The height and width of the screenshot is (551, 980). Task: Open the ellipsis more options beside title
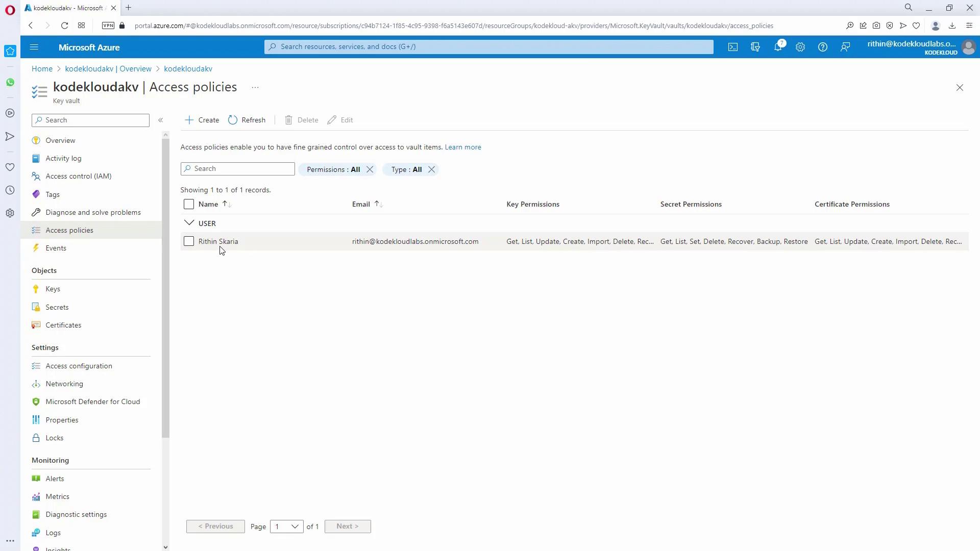coord(255,87)
